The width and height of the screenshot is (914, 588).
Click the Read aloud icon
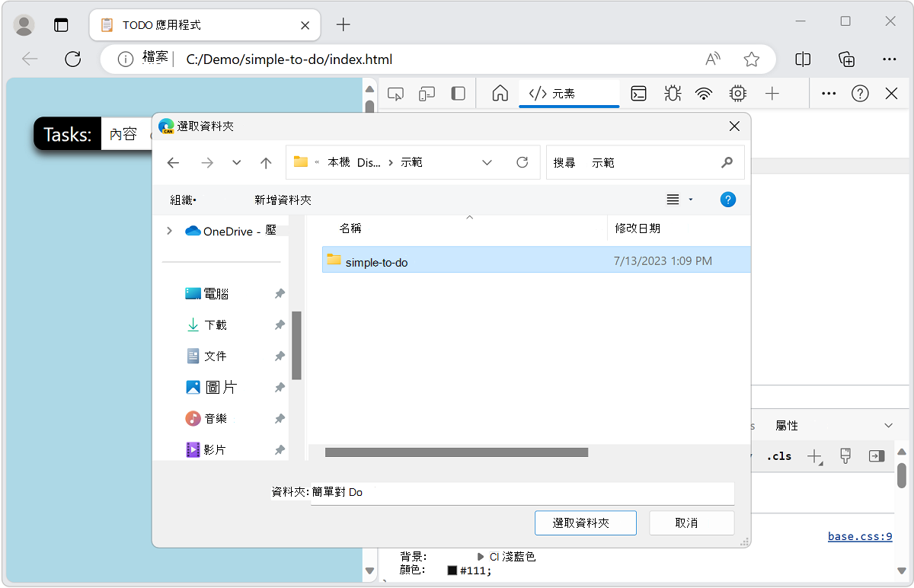coord(713,59)
